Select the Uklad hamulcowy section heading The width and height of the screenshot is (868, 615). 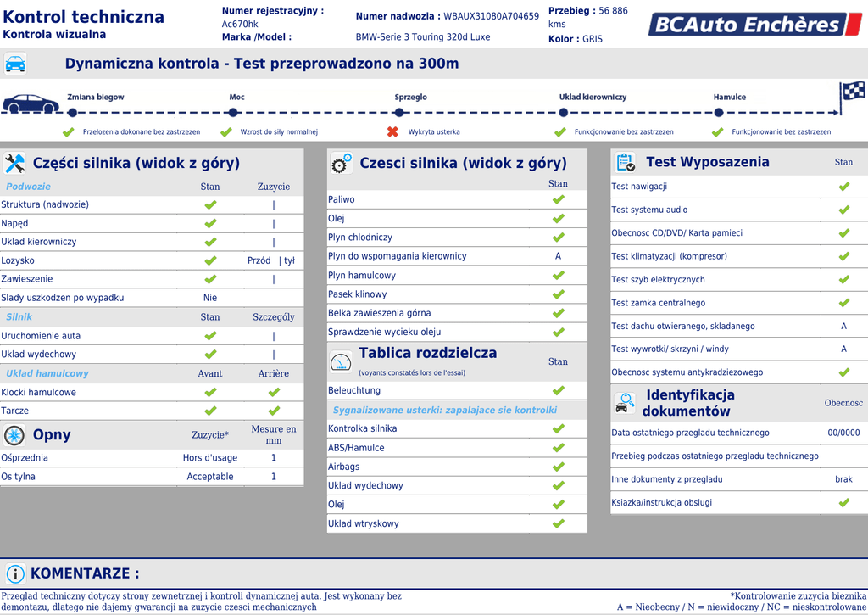(47, 373)
